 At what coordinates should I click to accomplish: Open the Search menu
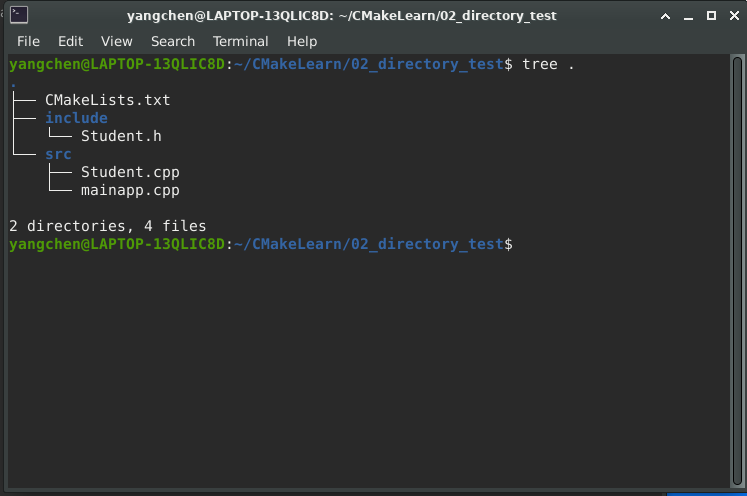(x=173, y=41)
